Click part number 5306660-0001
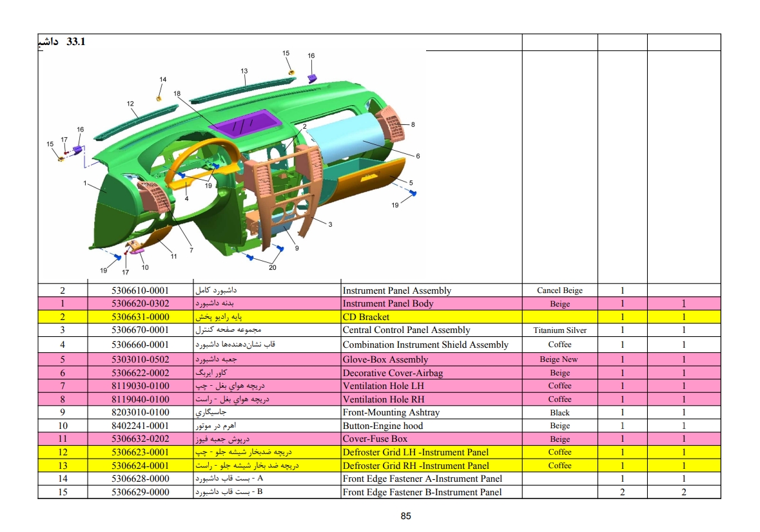Viewport: 760px width, 532px height. click(140, 345)
